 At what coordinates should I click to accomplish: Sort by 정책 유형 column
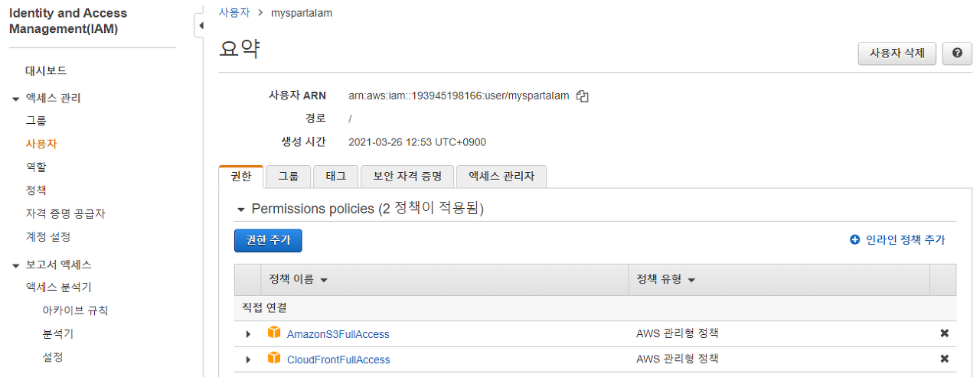(666, 280)
